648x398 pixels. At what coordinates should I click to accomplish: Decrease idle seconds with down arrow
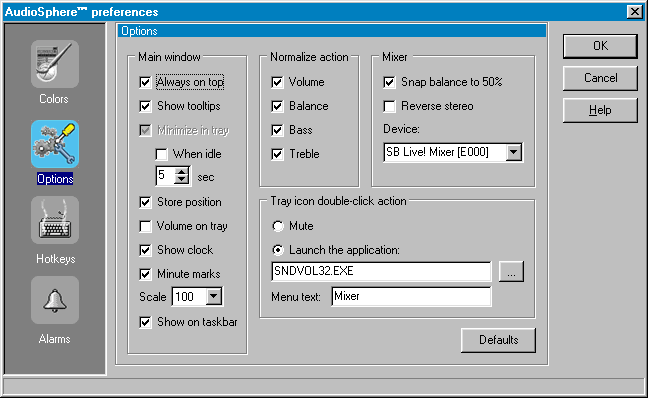(181, 180)
